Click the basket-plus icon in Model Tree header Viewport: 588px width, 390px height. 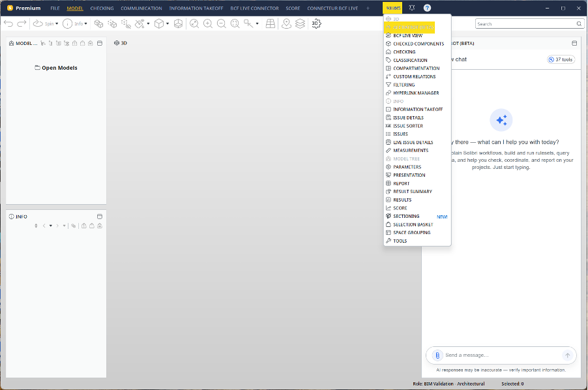74,43
